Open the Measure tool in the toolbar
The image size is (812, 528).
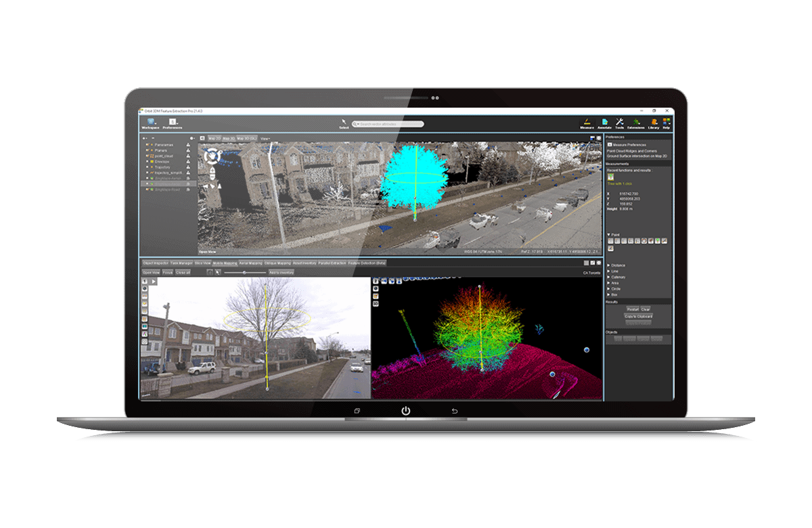[x=587, y=123]
